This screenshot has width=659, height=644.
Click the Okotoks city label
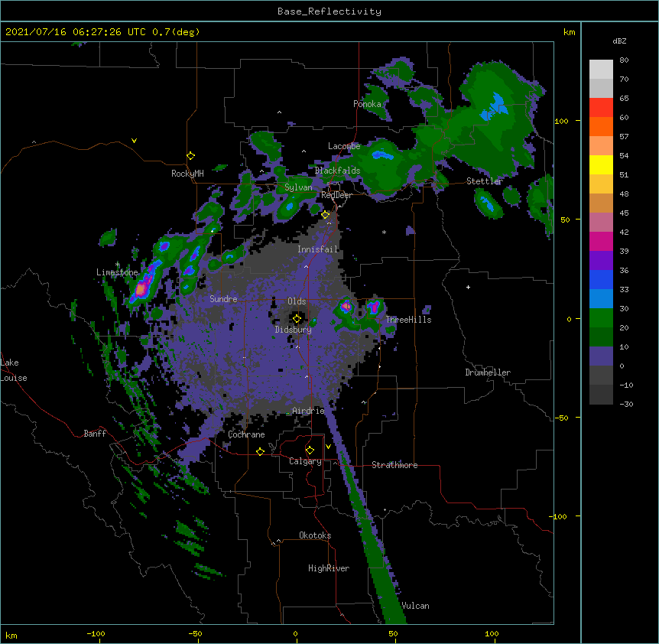coord(315,535)
